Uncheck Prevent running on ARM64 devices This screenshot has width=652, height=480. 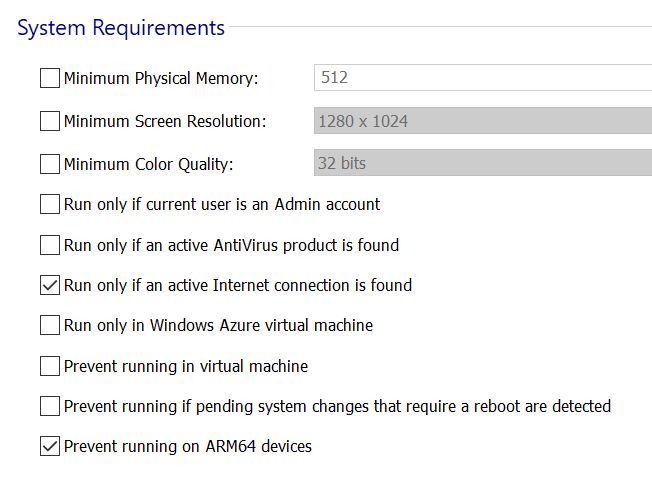(x=50, y=446)
